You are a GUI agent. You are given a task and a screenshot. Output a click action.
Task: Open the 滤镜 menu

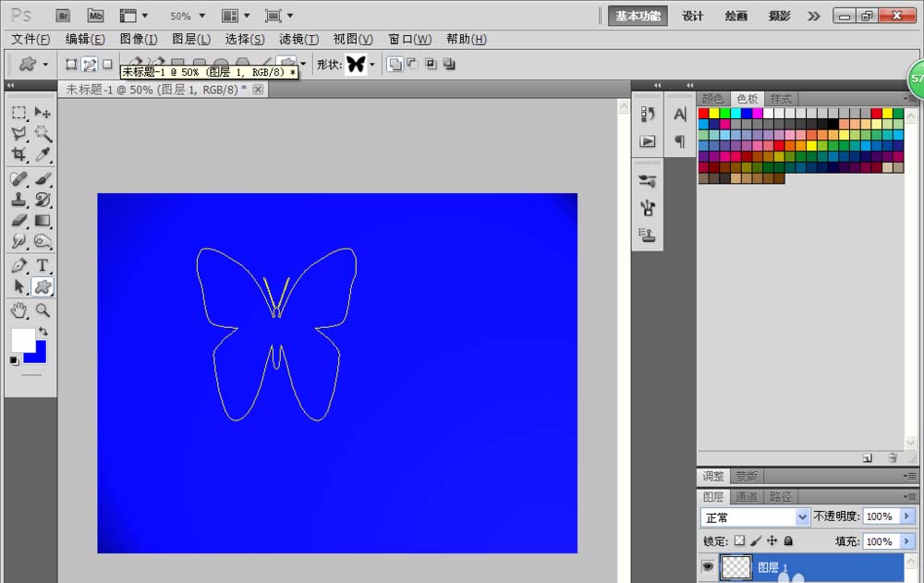coord(298,39)
